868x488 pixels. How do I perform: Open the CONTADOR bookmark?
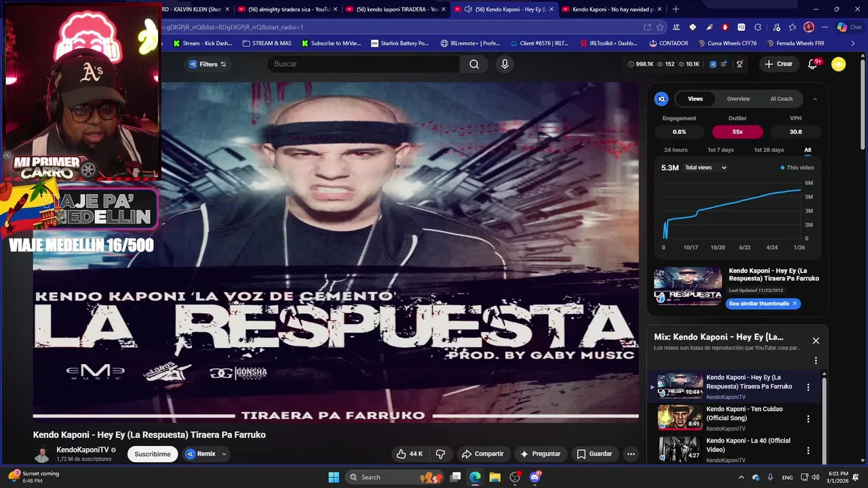[x=668, y=43]
